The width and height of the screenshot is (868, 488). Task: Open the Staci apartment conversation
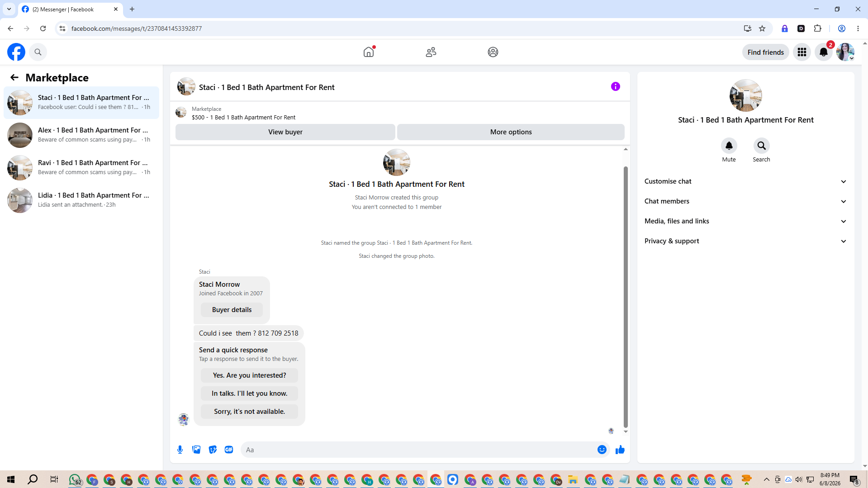[81, 102]
